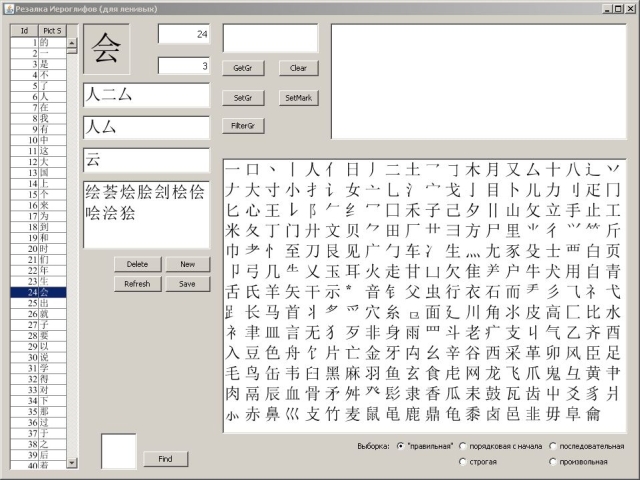Click the list scrollbar up arrow

[72, 42]
